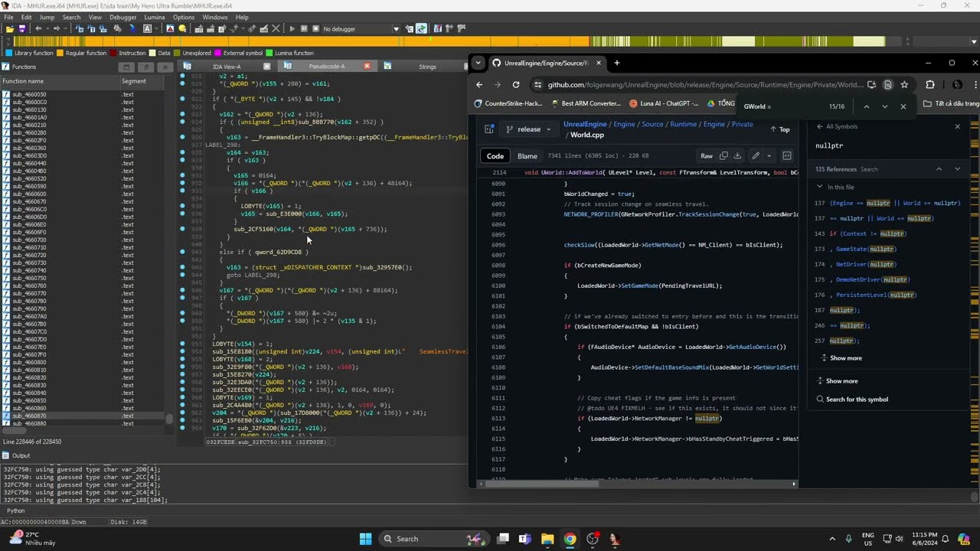Expand more edit options dropdown
980x551 pixels.
coord(769,156)
